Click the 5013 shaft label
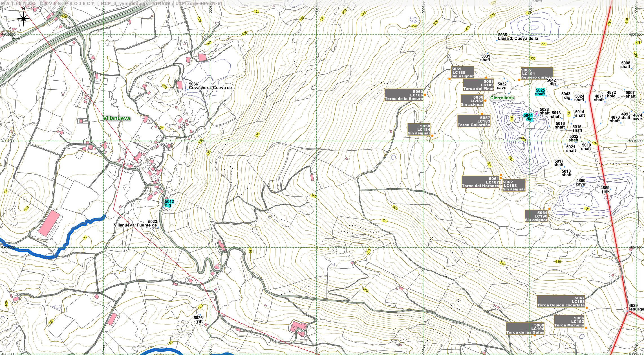This screenshot has width=644, height=355. tap(556, 114)
